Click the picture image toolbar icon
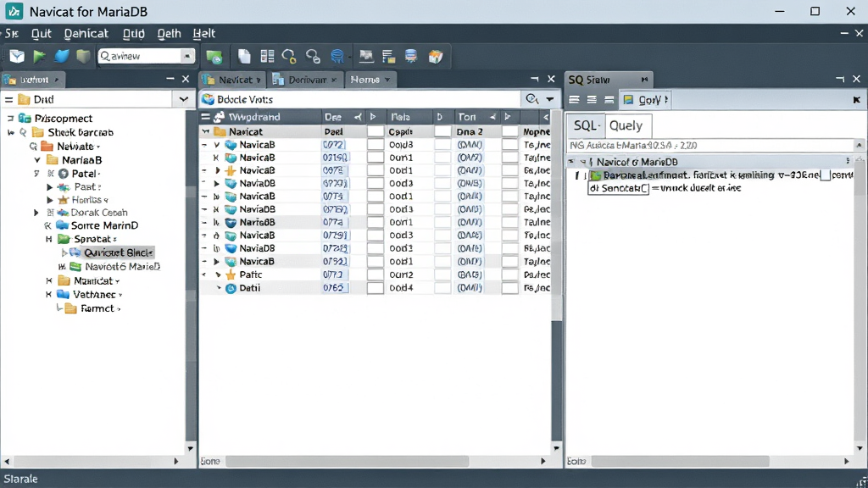The width and height of the screenshot is (868, 488). click(x=366, y=56)
